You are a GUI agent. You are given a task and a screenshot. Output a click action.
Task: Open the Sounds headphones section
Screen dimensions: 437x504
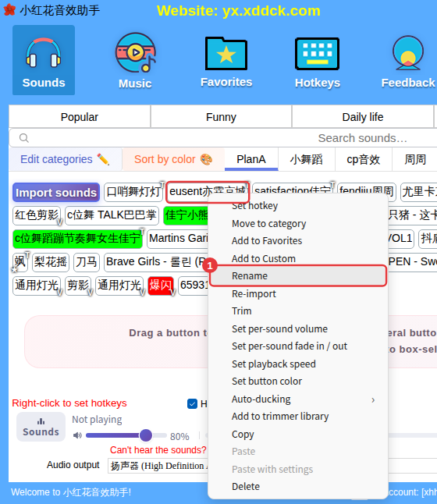coord(44,60)
